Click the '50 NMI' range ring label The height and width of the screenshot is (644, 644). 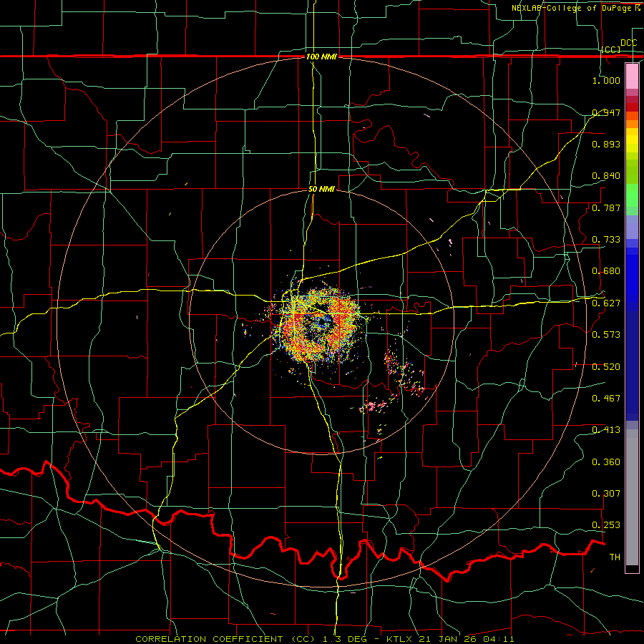321,189
